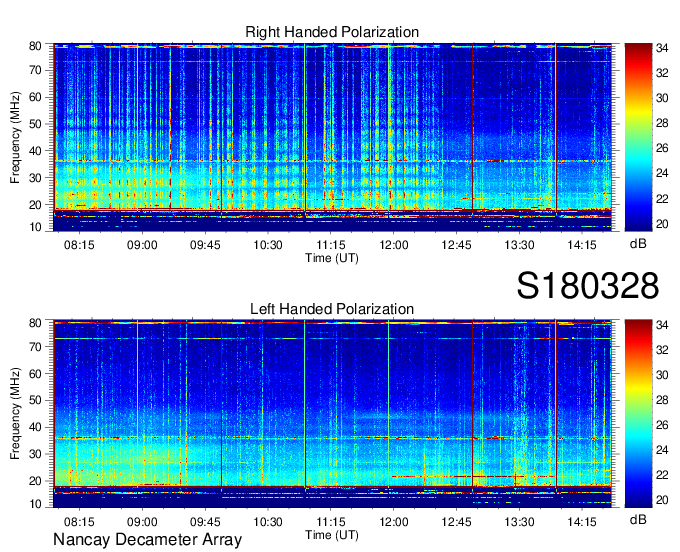This screenshot has height=552, width=680.
Task: Click 'Frequency (MHz)' label of the top plot
Action: click(x=15, y=137)
